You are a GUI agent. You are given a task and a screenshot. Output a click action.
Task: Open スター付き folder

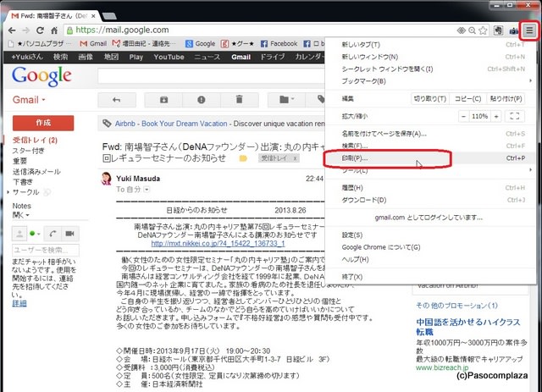(x=28, y=151)
